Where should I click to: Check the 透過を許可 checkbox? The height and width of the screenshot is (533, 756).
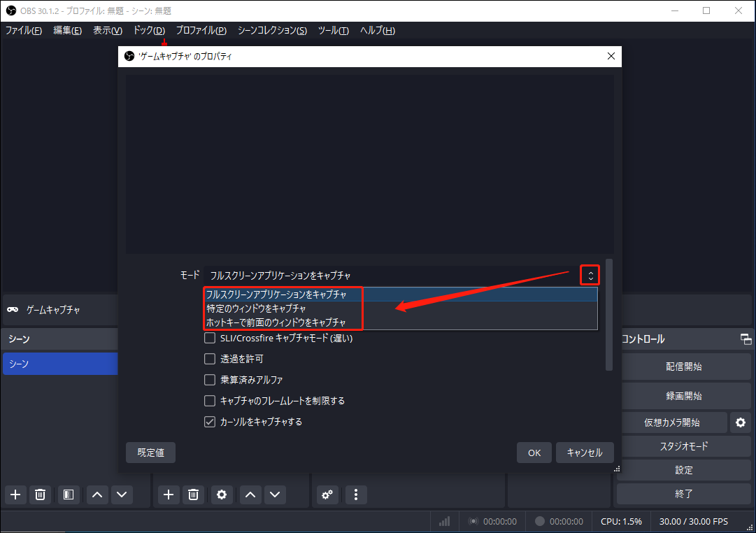pyautogui.click(x=209, y=358)
